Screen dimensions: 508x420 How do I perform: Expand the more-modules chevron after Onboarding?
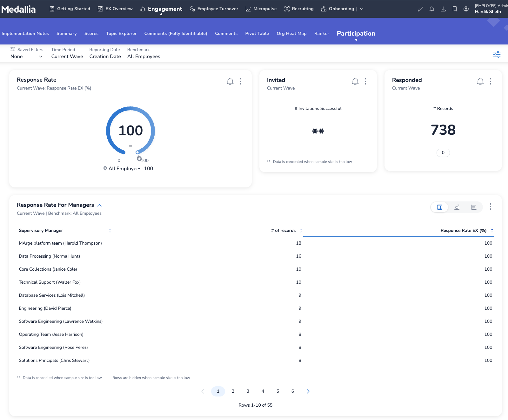click(x=362, y=9)
